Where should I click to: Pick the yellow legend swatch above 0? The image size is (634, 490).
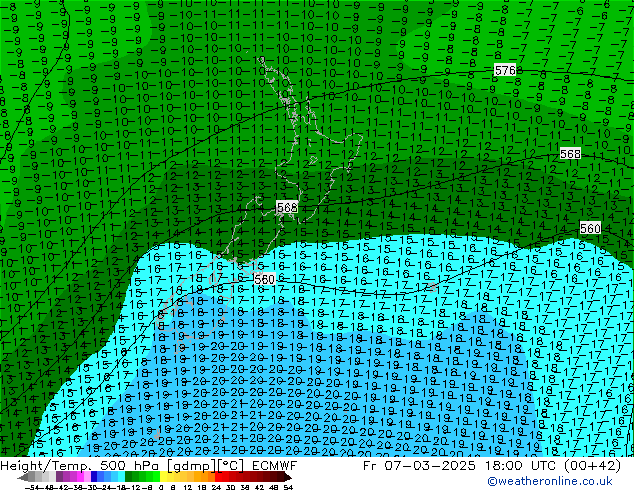pos(163,478)
